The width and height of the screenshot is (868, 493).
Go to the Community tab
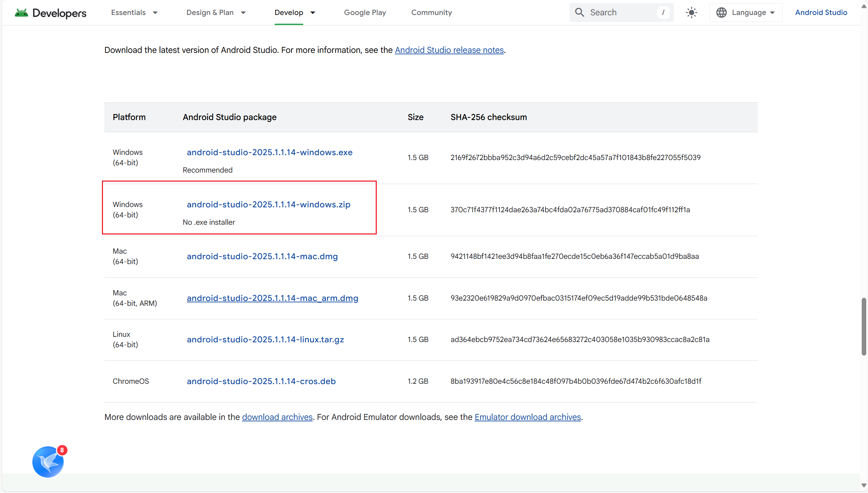click(431, 13)
